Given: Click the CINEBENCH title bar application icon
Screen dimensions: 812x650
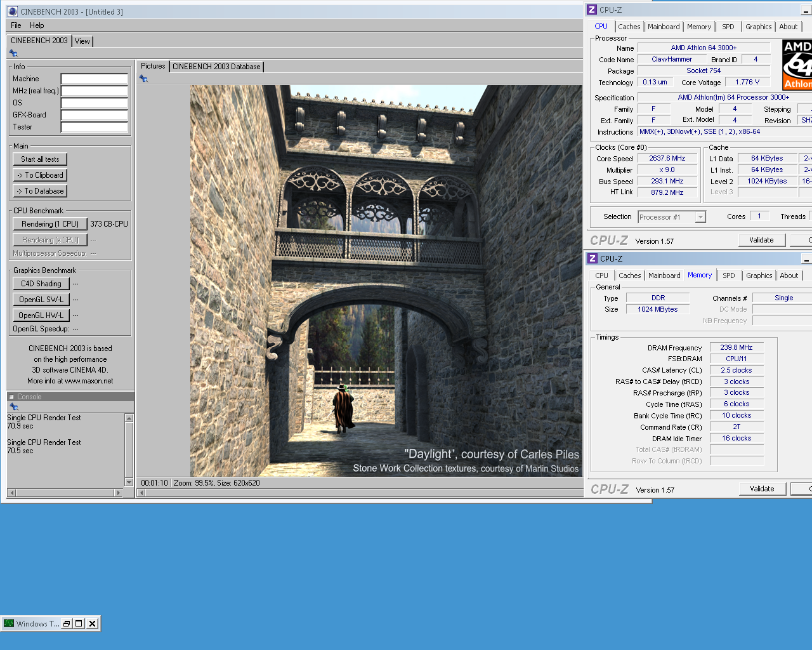Looking at the screenshot, I should point(12,11).
